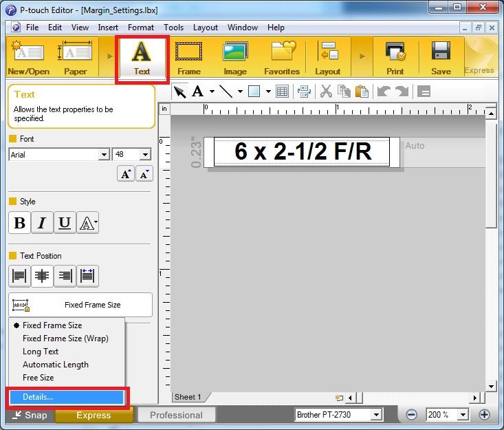
Task: Open the Frame tool
Action: [x=188, y=57]
